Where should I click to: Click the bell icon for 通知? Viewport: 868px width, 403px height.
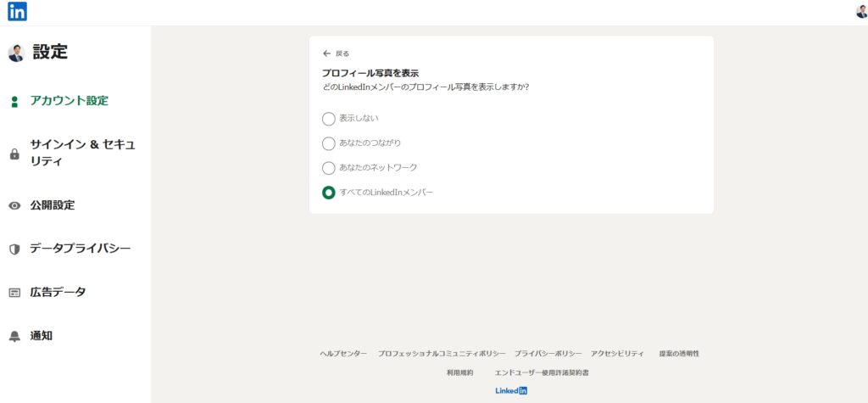pyautogui.click(x=14, y=337)
